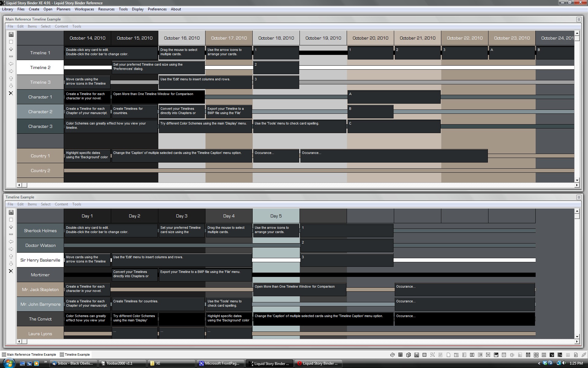This screenshot has height=368, width=588.
Task: Open Content menu in Timeline Example window
Action: pyautogui.click(x=61, y=204)
